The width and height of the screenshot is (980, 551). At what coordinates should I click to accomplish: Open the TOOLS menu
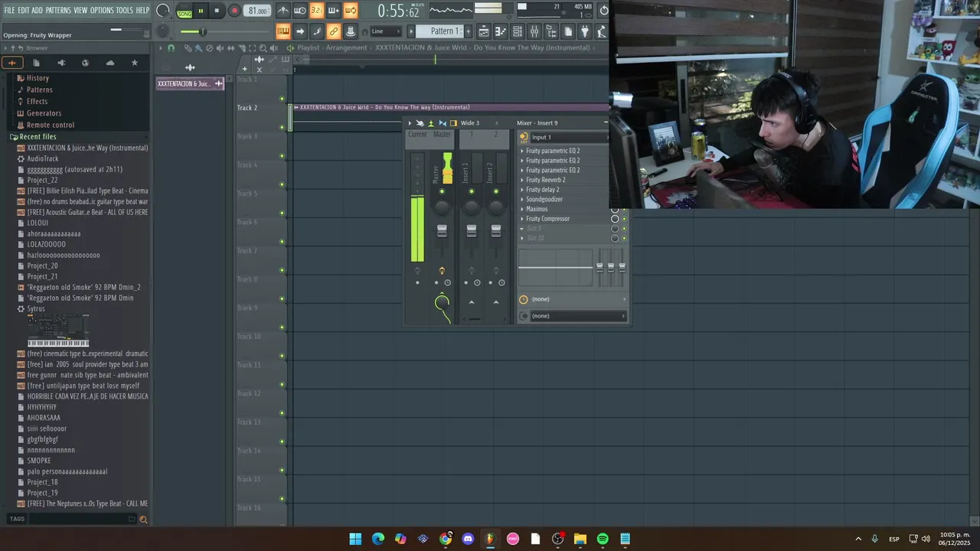(x=125, y=10)
